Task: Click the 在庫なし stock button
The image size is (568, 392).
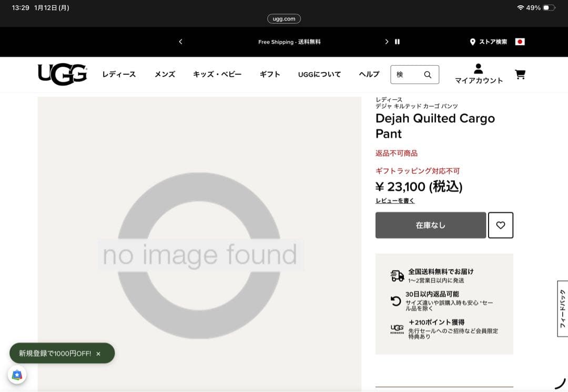Action: [430, 225]
